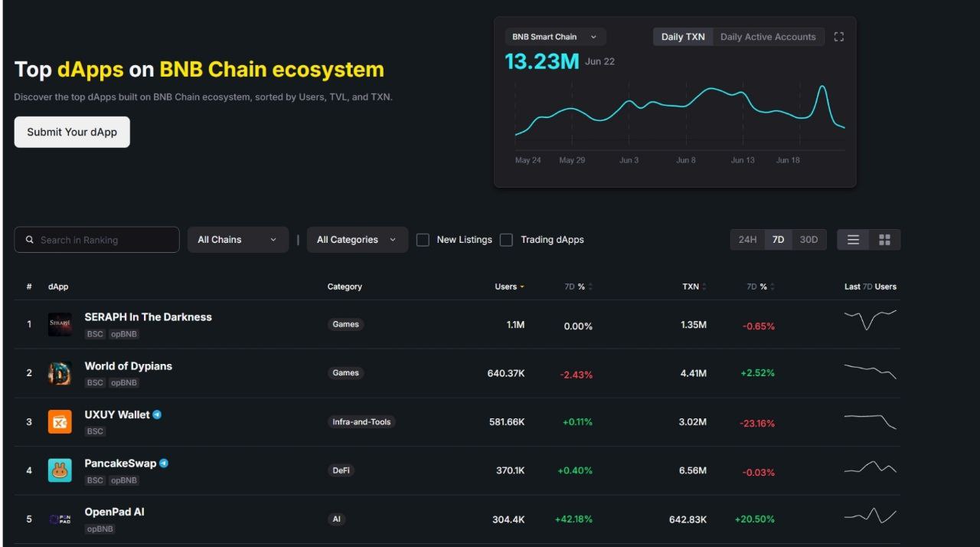Click the 581.66K users value
The image size is (980, 547).
click(507, 422)
